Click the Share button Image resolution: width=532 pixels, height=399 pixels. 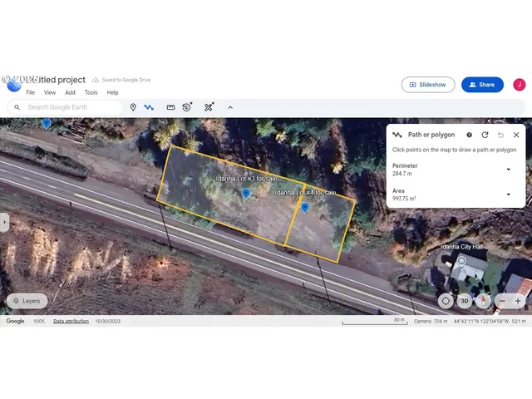click(482, 85)
